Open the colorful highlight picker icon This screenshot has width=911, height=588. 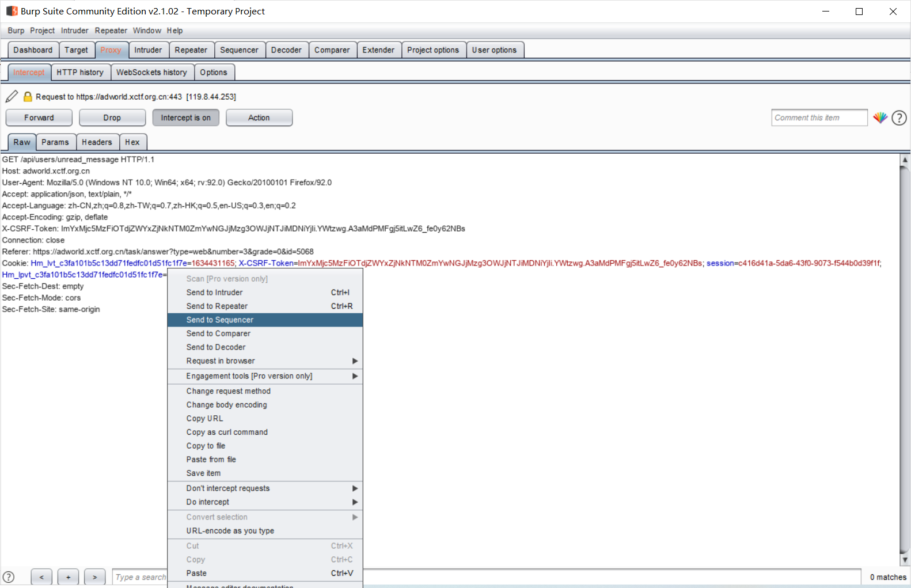coord(880,117)
